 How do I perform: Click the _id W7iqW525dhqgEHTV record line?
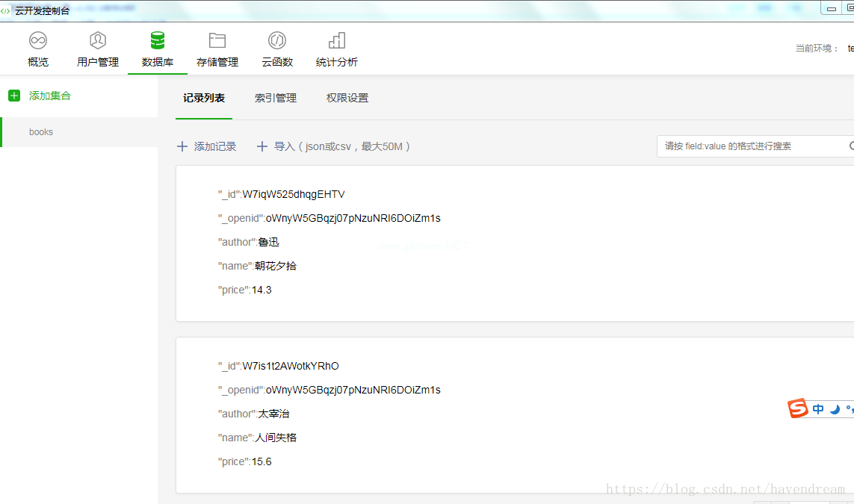pyautogui.click(x=282, y=194)
